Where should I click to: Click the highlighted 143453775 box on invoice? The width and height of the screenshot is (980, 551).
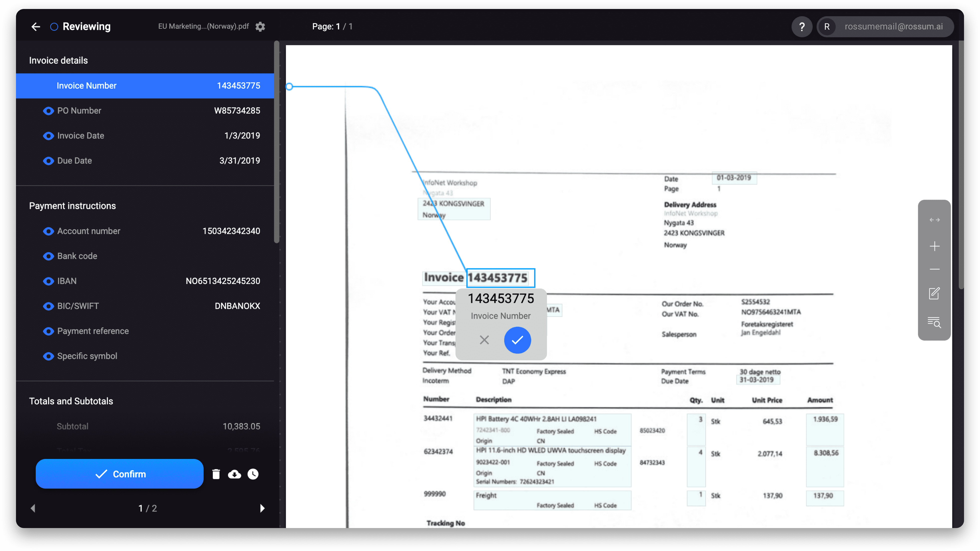[500, 278]
